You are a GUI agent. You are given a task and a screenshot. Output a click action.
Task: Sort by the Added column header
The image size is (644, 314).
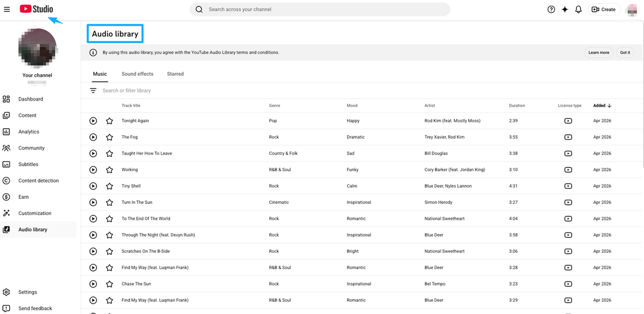click(602, 106)
